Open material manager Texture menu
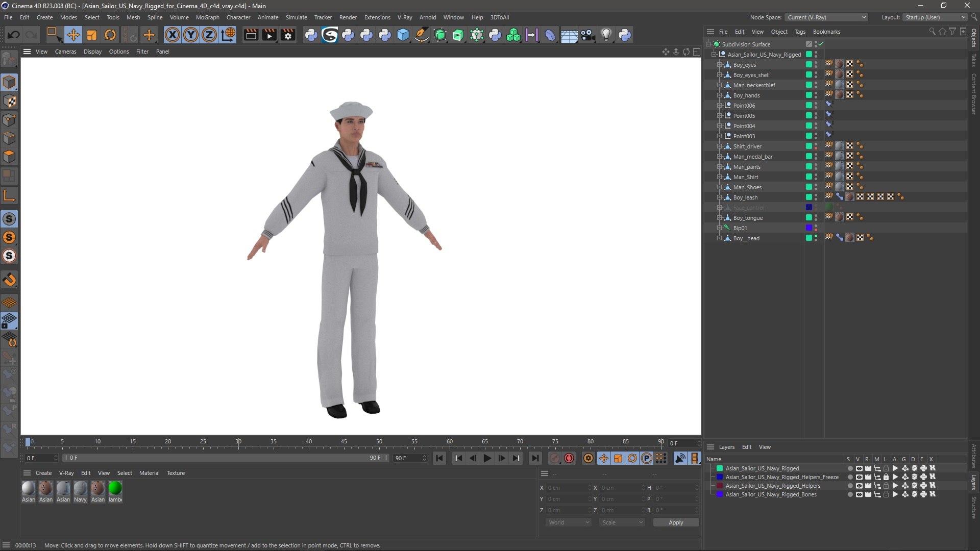This screenshot has height=551, width=980. click(176, 473)
